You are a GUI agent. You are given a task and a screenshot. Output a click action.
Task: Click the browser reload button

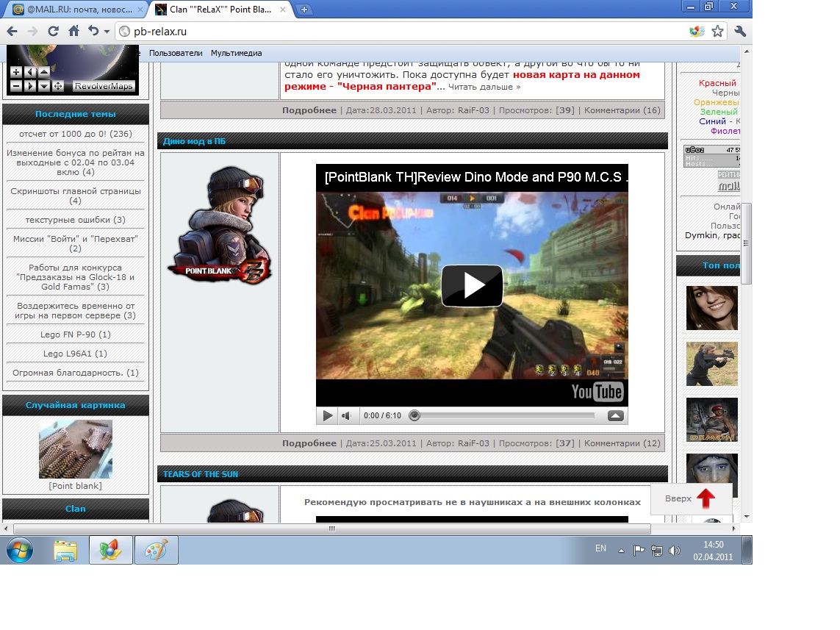point(53,32)
